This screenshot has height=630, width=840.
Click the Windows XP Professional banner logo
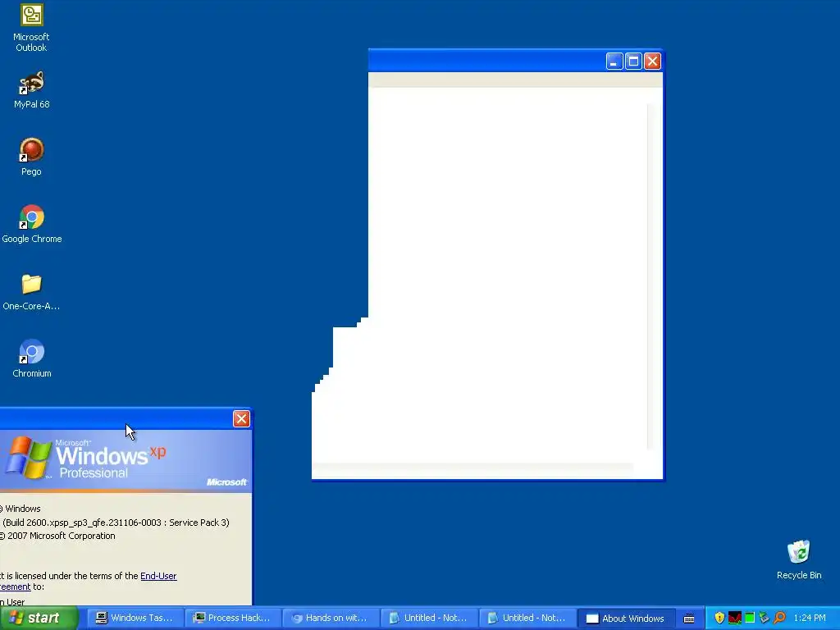(85, 458)
